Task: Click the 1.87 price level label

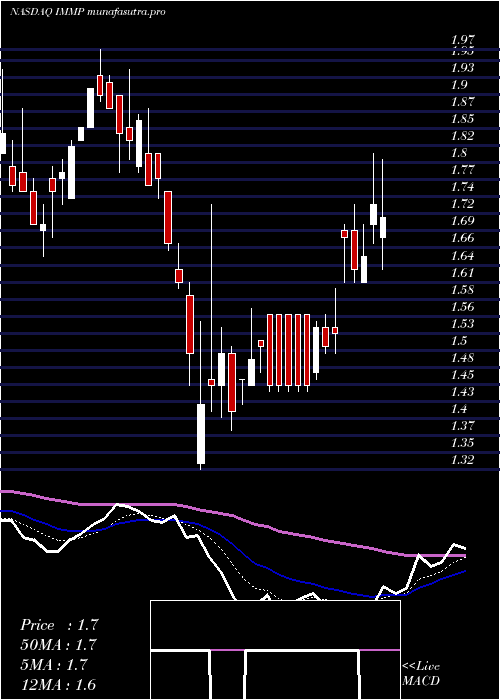Action: click(462, 102)
